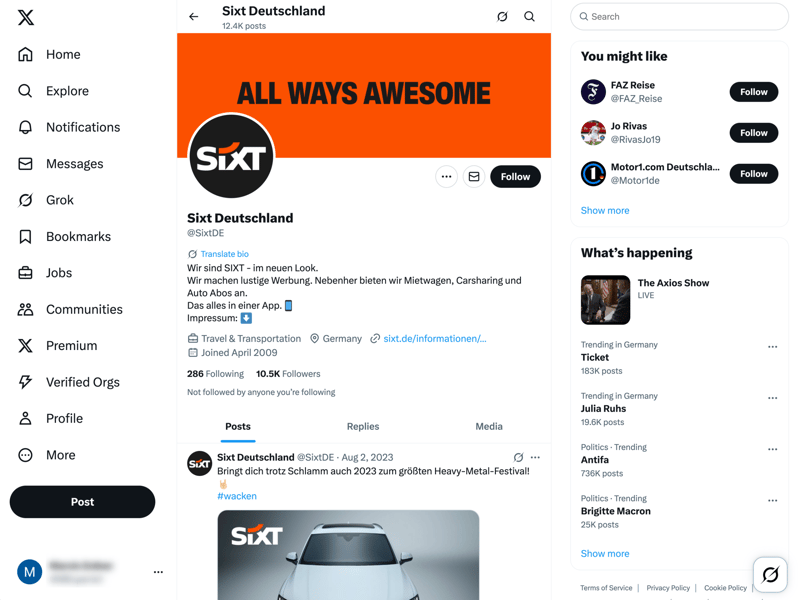Open Bookmarks in the sidebar
Viewport: 800px width, 600px height.
64,237
